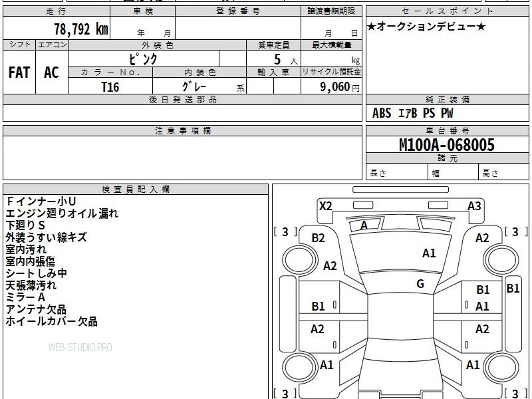Click the A3 damage mark on the diagram

pyautogui.click(x=474, y=206)
